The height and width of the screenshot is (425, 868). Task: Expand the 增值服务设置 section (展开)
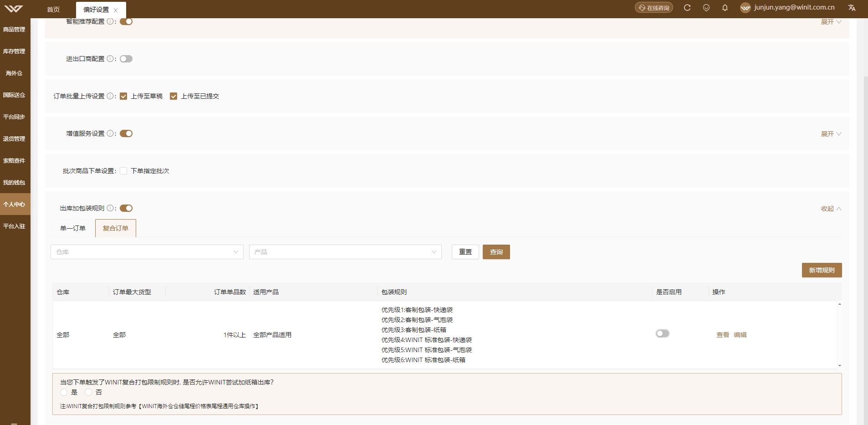[831, 134]
